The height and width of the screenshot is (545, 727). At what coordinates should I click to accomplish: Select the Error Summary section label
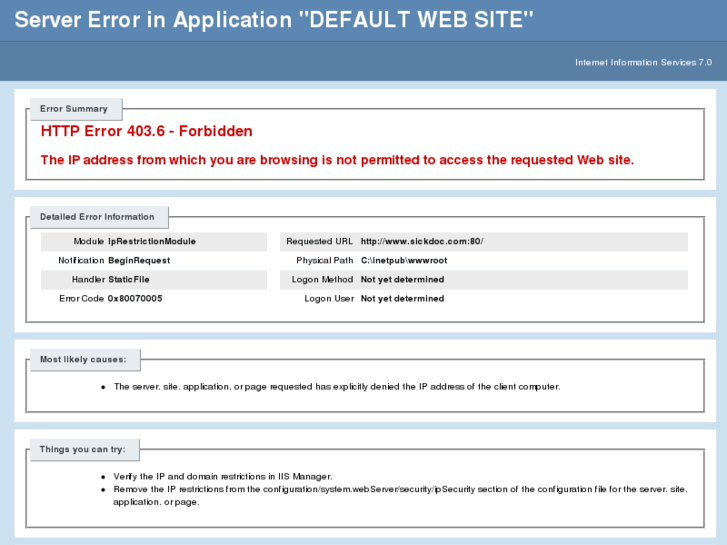click(x=74, y=109)
